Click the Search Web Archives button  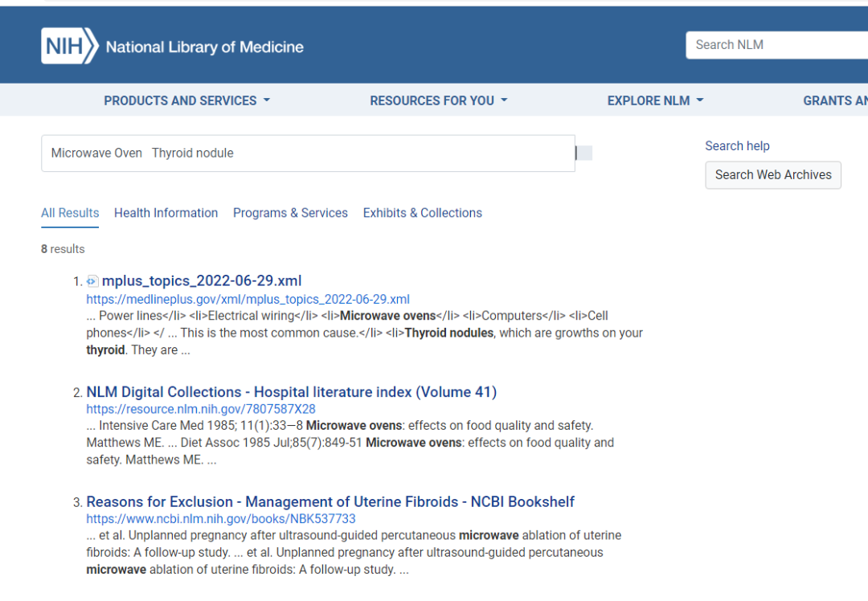tap(772, 175)
